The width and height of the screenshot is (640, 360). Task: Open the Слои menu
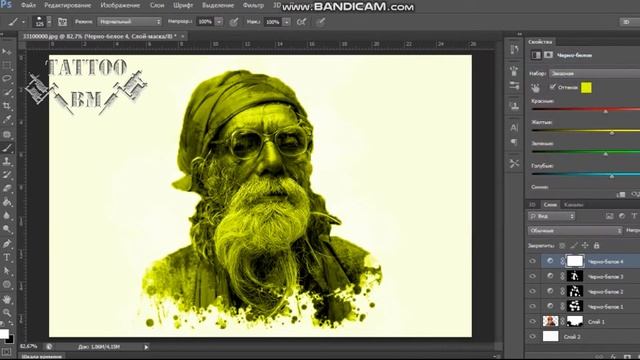click(157, 5)
